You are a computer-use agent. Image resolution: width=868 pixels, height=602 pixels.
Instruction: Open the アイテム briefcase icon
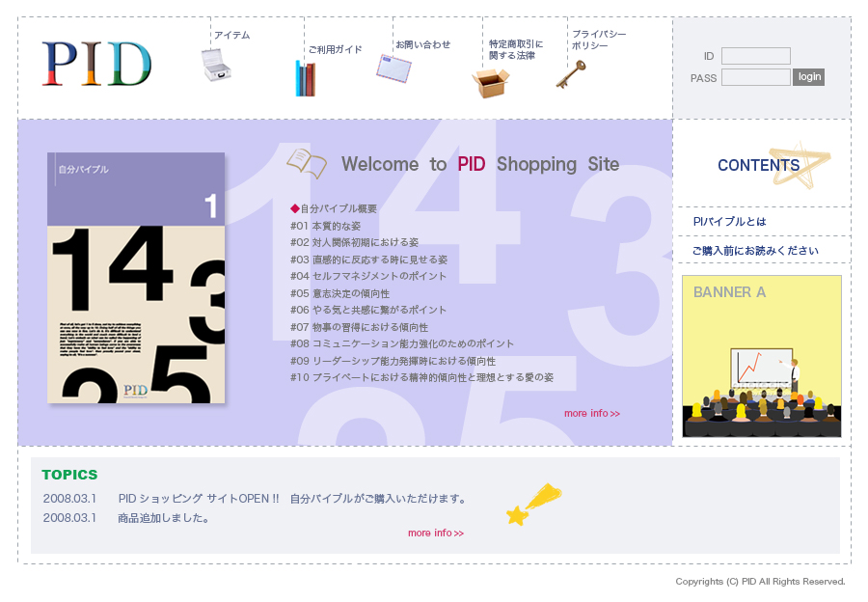point(216,65)
